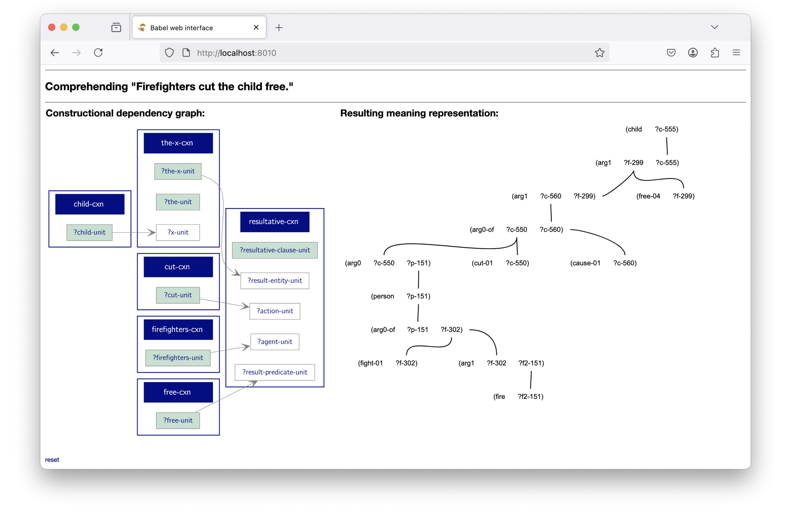Screen dimensions: 789x532
Task: Click the ?firefighters-unit node
Action: click(178, 358)
